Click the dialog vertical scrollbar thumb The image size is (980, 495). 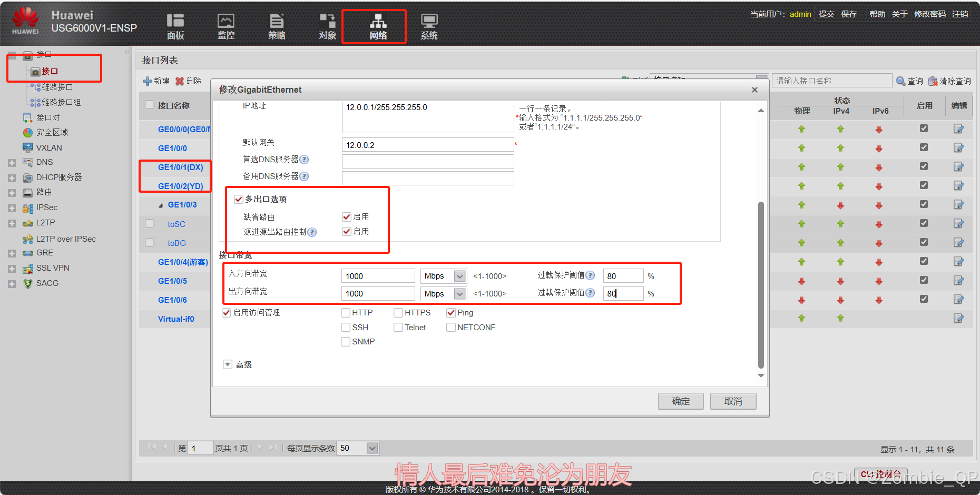pyautogui.click(x=761, y=284)
